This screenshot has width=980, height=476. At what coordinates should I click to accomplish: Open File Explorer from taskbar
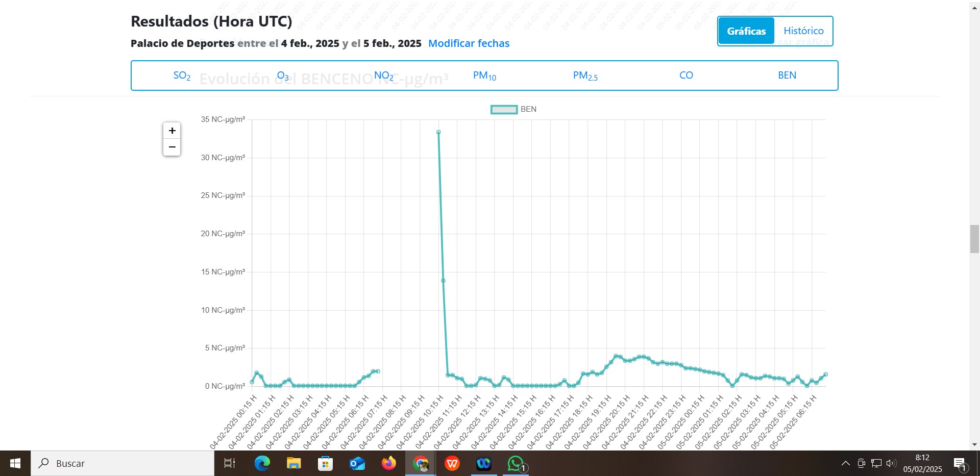click(294, 463)
